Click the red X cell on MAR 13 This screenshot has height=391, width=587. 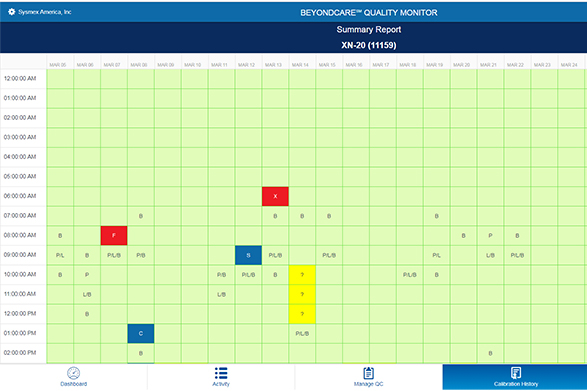pyautogui.click(x=275, y=196)
